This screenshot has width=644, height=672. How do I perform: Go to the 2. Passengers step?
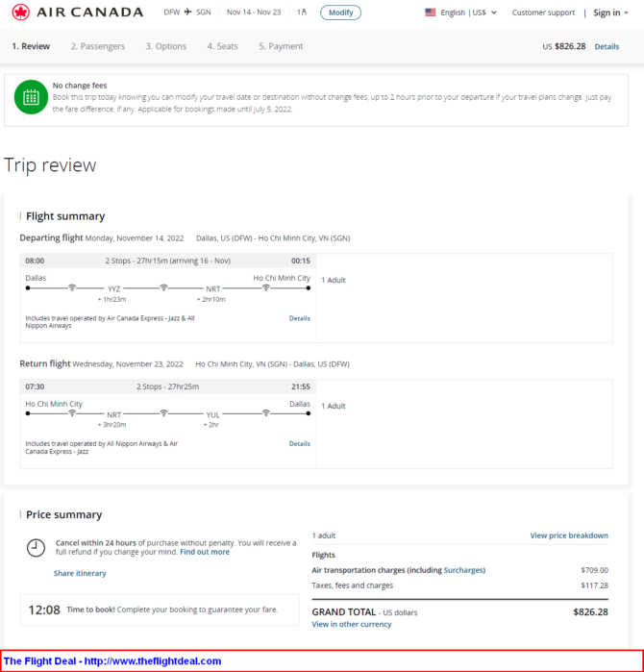coord(98,46)
